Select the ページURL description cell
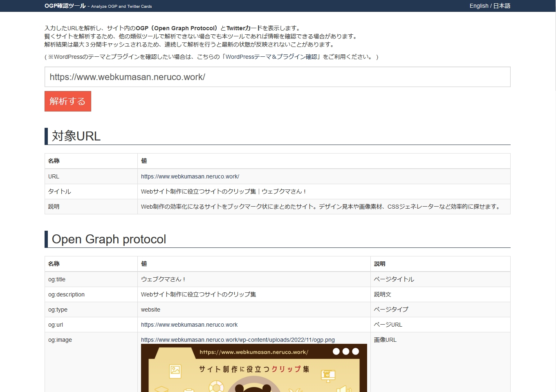The image size is (556, 392). pos(388,325)
